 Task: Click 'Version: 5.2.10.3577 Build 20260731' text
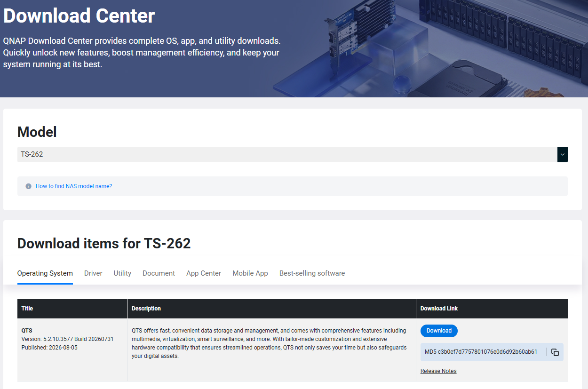tap(68, 339)
